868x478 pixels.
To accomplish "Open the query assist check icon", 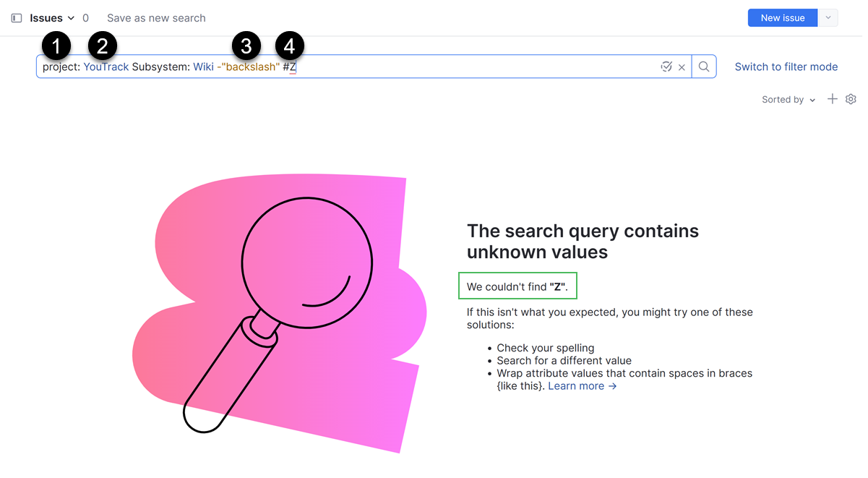I will tap(666, 67).
